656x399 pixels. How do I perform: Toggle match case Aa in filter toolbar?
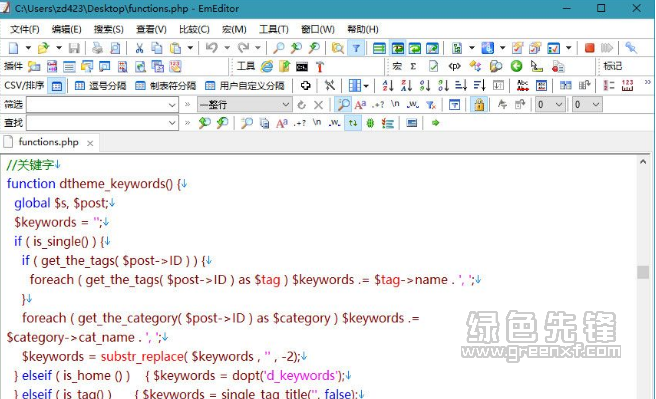point(360,105)
